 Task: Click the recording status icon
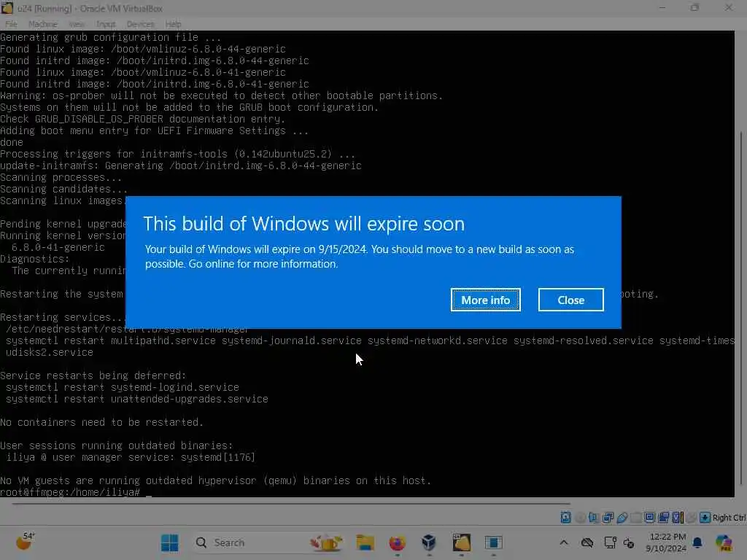click(x=663, y=517)
